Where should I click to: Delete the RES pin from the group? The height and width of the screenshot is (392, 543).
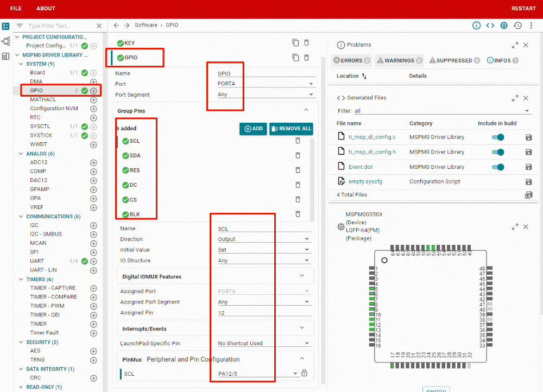tap(298, 170)
